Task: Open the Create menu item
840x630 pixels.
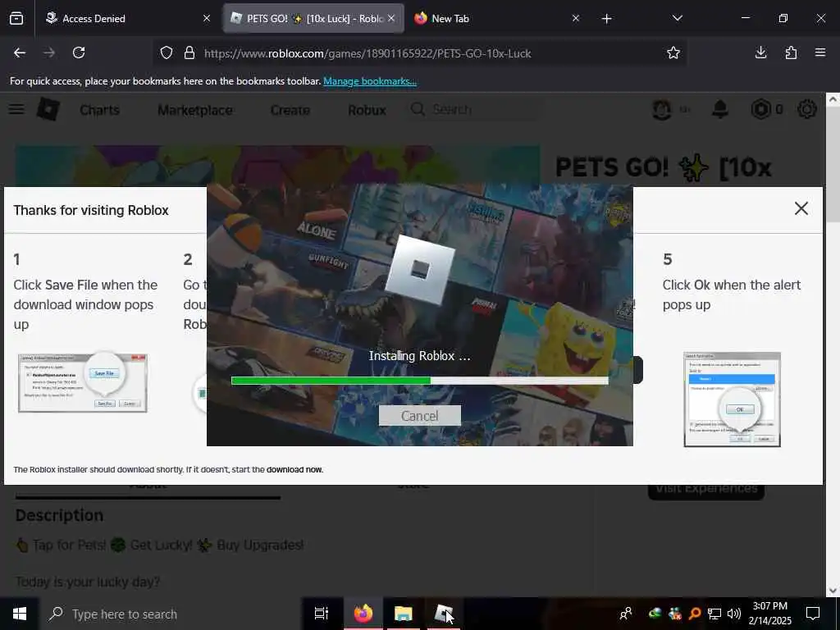Action: [x=290, y=110]
